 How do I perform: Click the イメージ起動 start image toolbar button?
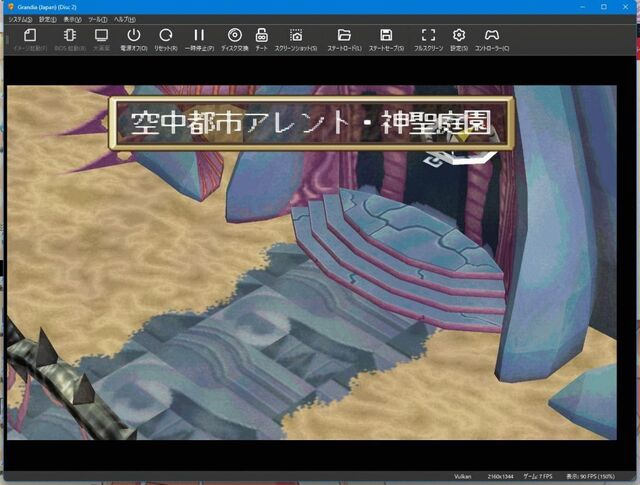click(x=30, y=40)
